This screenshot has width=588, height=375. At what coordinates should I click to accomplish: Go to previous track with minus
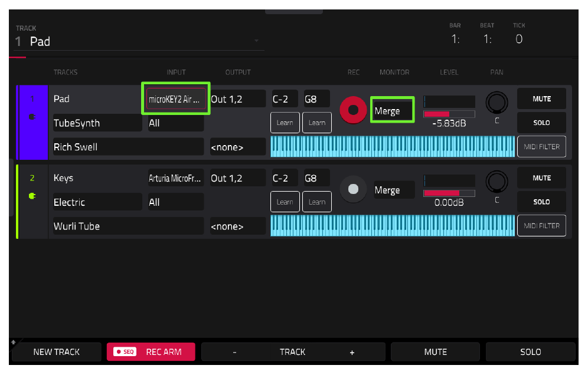pos(235,352)
